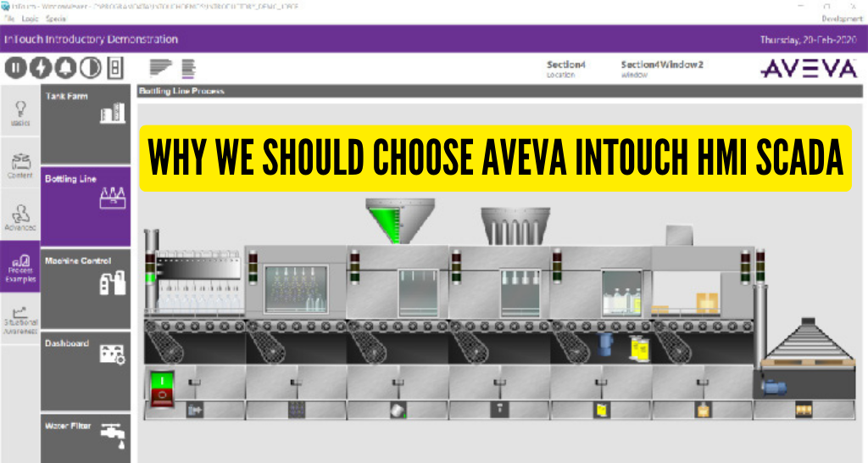Viewport: 868px width, 463px height.
Task: Select the Advanced sidebar item
Action: pyautogui.click(x=20, y=215)
